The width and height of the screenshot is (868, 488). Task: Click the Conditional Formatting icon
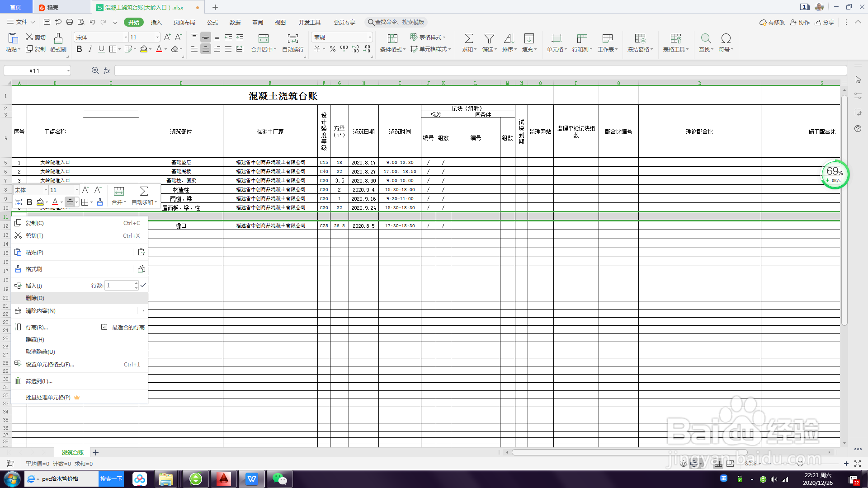click(x=392, y=39)
